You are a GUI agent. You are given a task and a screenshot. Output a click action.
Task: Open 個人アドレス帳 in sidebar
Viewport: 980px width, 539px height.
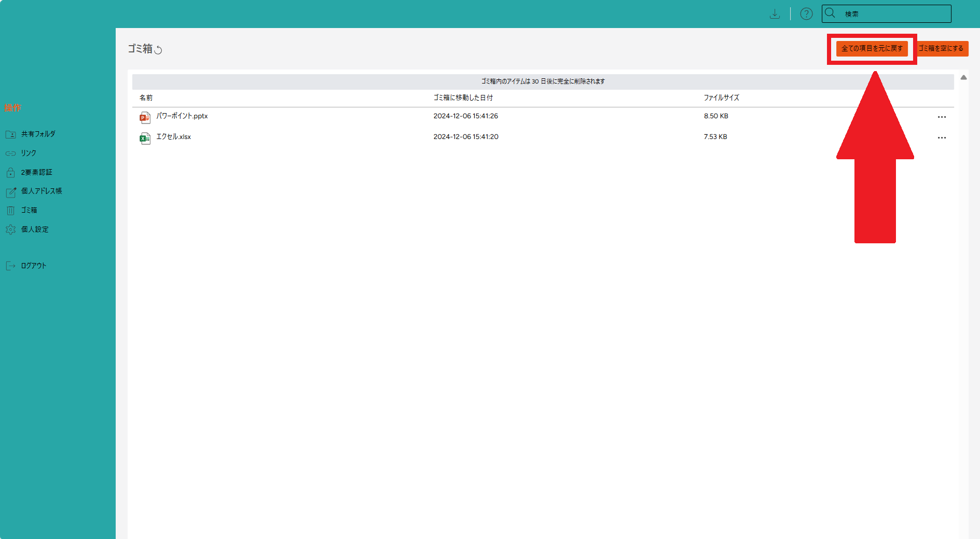coord(42,191)
